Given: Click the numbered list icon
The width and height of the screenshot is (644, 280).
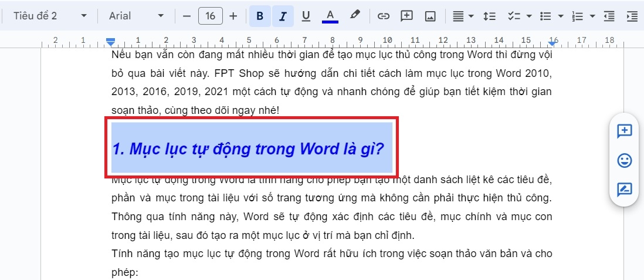Looking at the screenshot, I should 578,16.
